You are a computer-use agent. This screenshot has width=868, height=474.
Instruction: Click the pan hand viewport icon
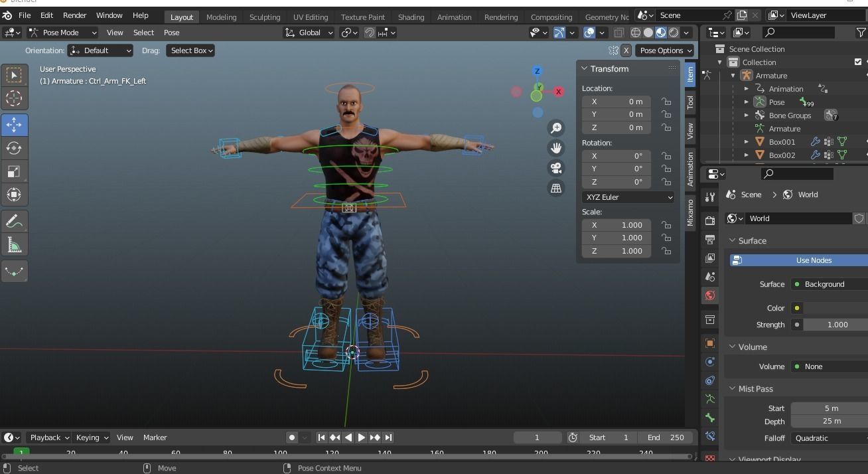coord(556,147)
